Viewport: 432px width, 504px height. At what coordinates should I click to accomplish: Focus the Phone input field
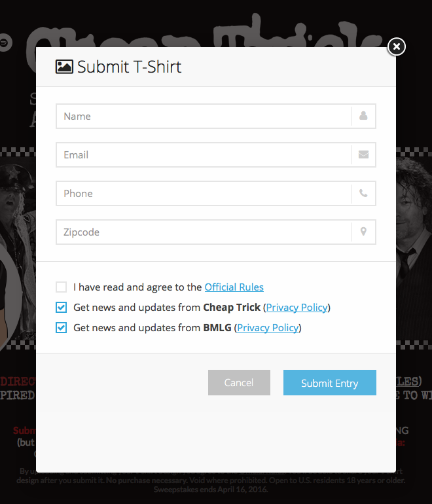(x=204, y=193)
